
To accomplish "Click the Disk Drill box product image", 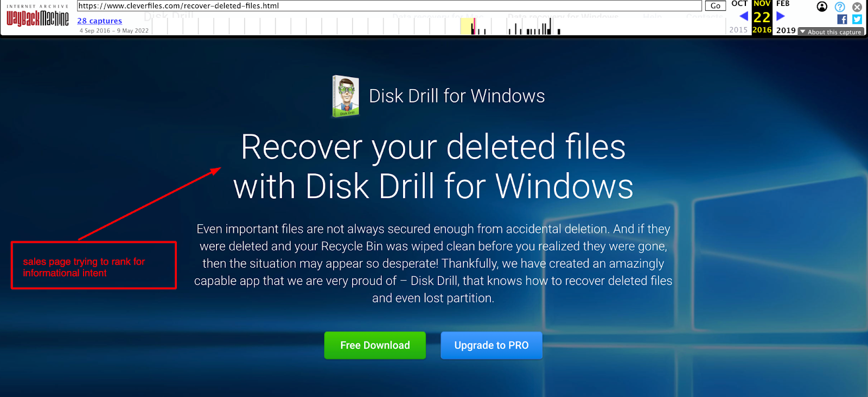I will click(346, 96).
